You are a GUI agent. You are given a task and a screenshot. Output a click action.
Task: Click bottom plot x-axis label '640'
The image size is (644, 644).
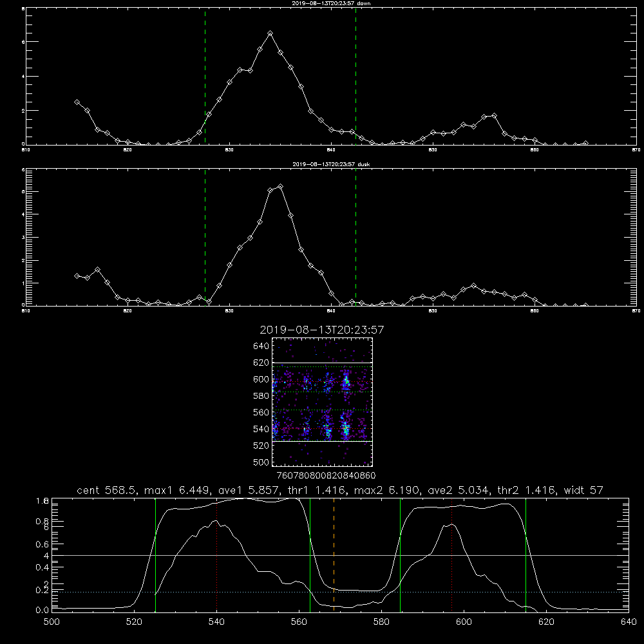(629, 622)
